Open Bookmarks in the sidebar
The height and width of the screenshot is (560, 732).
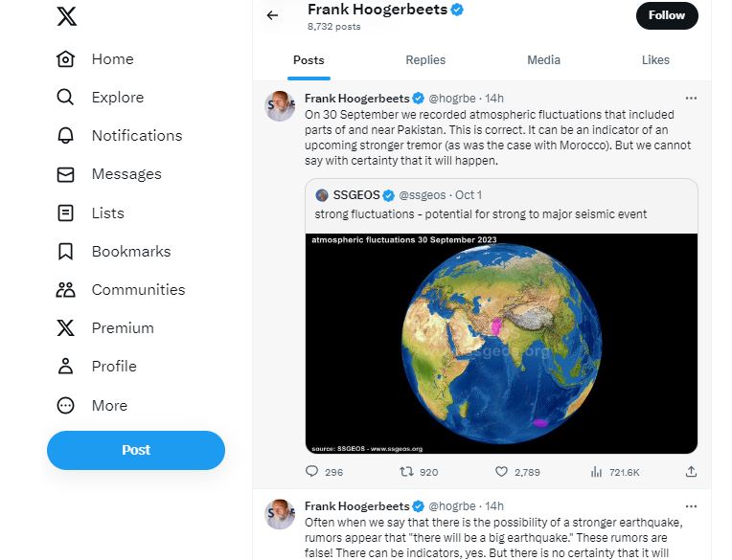click(65, 251)
